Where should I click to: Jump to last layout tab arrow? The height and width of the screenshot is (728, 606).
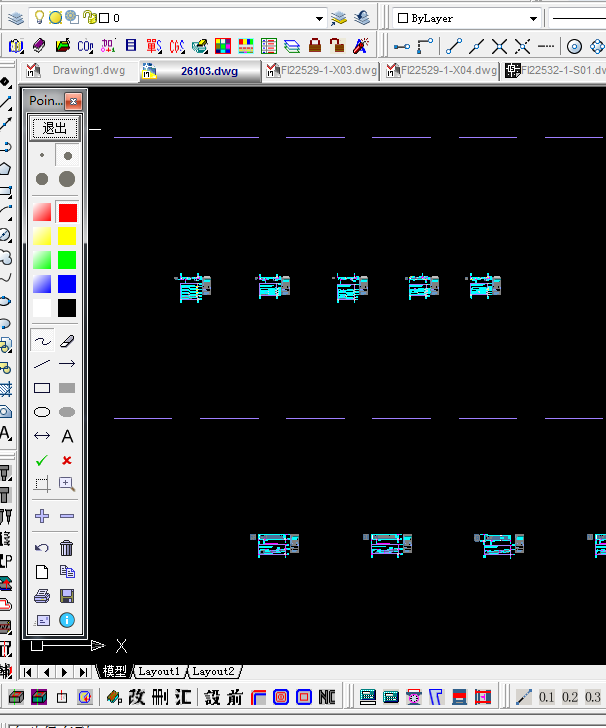(83, 672)
